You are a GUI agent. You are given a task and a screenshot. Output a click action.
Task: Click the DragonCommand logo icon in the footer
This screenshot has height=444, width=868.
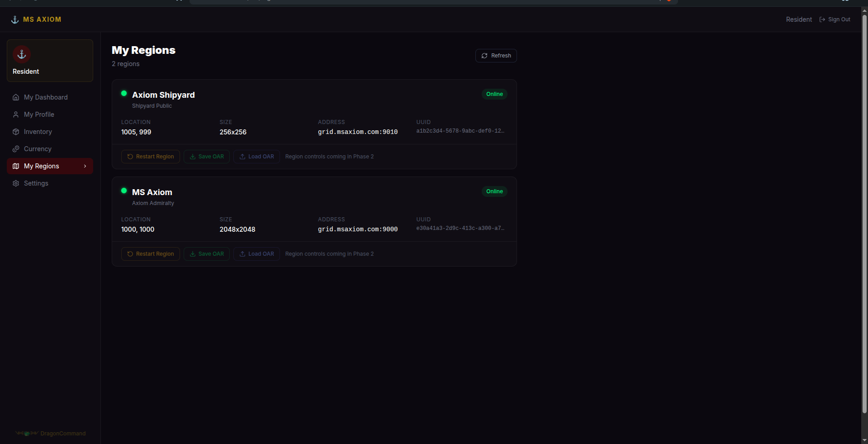[27, 433]
